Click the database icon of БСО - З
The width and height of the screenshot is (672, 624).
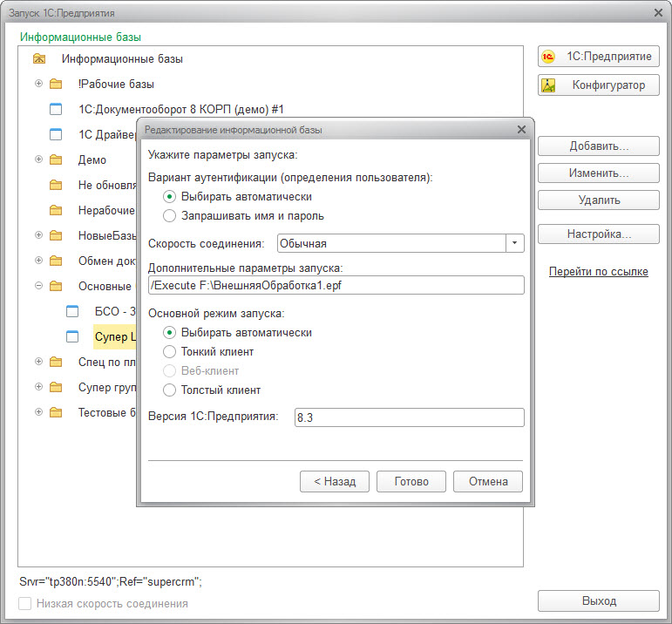pos(72,311)
